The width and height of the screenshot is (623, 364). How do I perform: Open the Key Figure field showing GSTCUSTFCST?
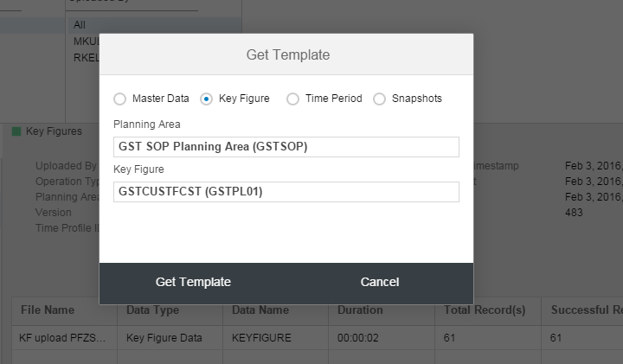pos(286,192)
